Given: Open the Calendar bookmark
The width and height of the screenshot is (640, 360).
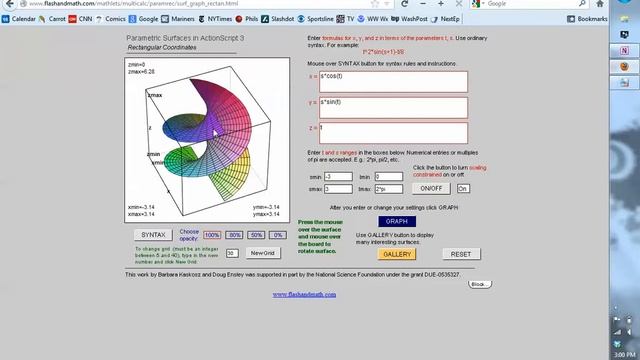Looking at the screenshot, I should 19,19.
